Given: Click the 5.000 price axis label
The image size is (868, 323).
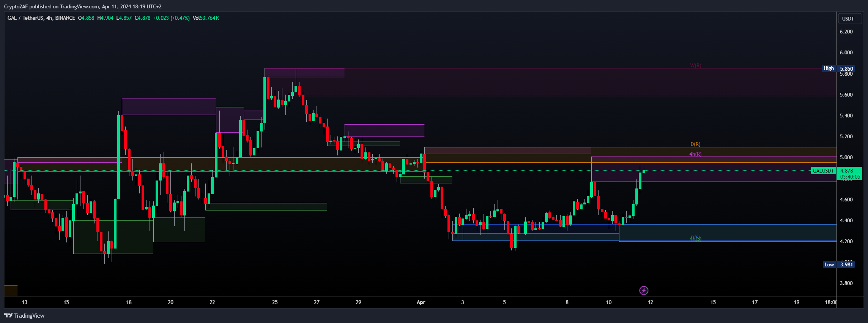Looking at the screenshot, I should click(x=846, y=157).
